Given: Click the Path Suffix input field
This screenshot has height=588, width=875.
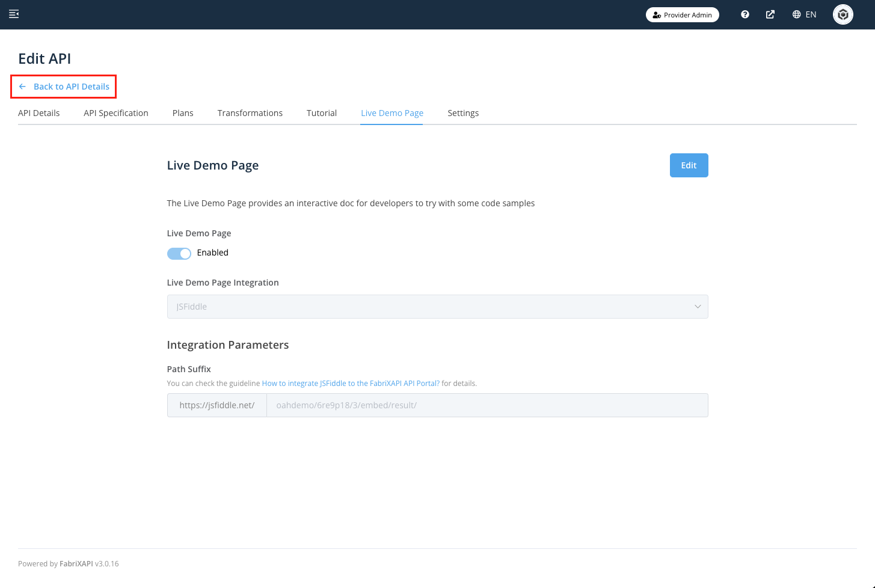Looking at the screenshot, I should click(487, 405).
